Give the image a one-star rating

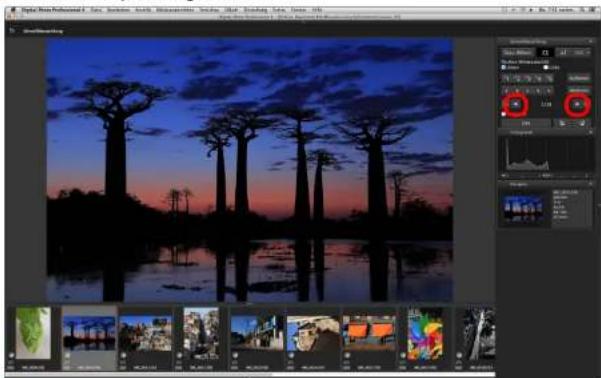507,91
